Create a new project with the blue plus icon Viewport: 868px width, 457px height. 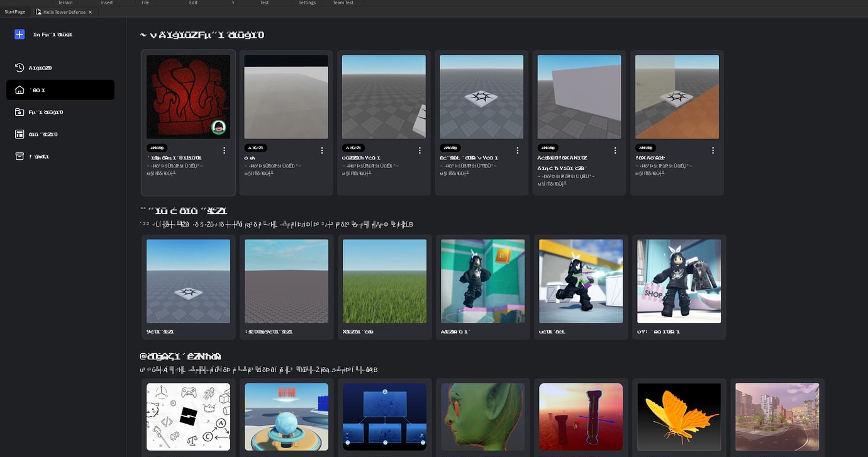click(x=19, y=33)
